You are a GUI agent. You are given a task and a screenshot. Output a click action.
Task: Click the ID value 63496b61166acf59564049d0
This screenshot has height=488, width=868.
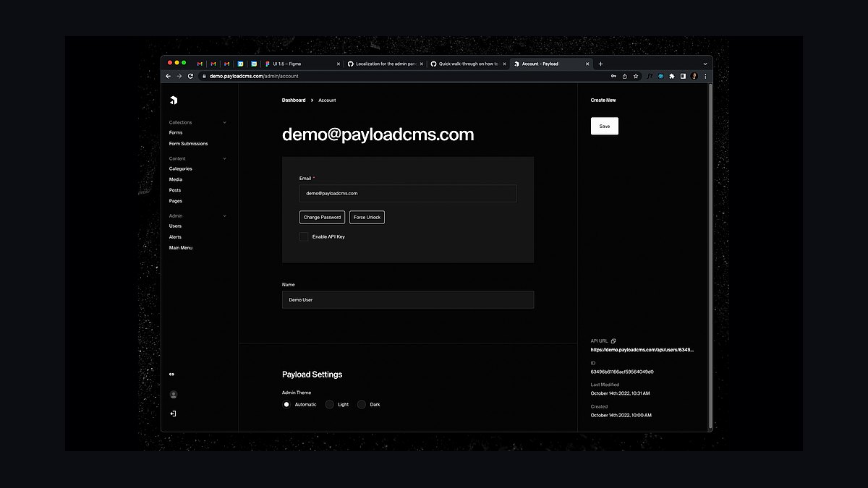622,372
